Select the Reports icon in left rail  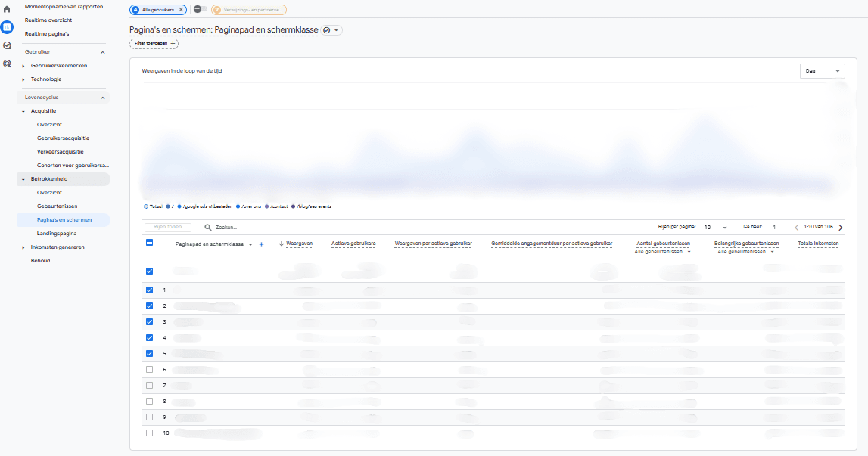pos(7,27)
